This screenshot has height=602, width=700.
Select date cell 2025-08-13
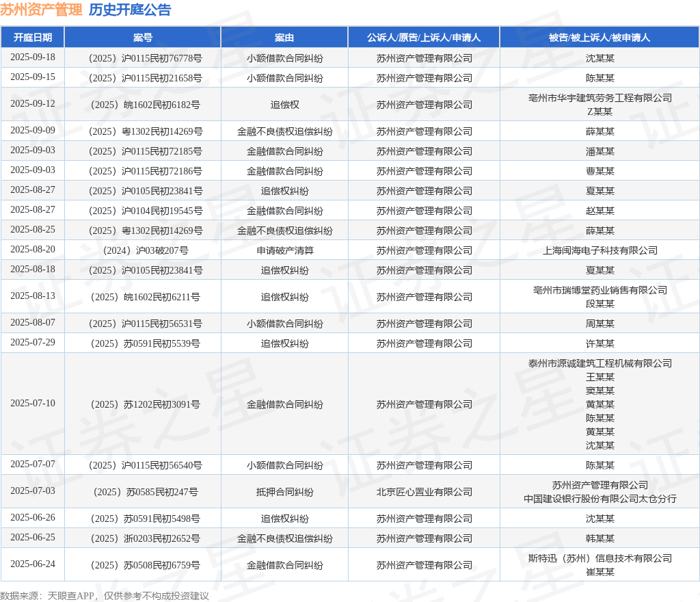click(x=33, y=296)
